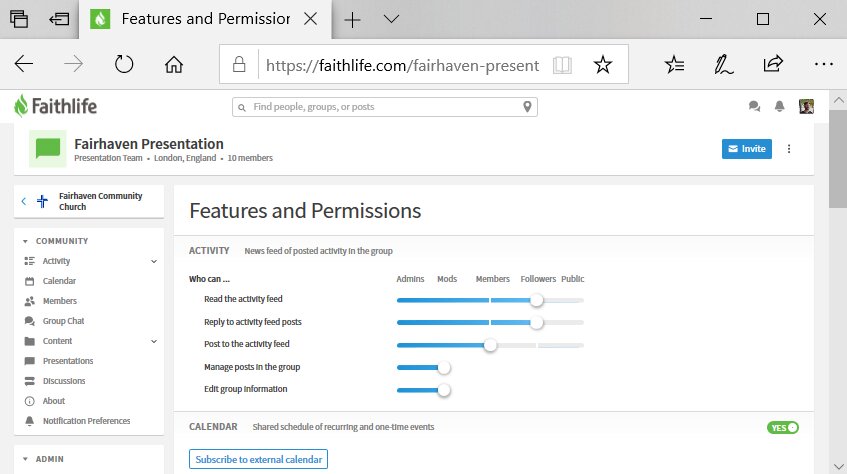The image size is (847, 474).
Task: Click the browser share icon
Action: (773, 64)
